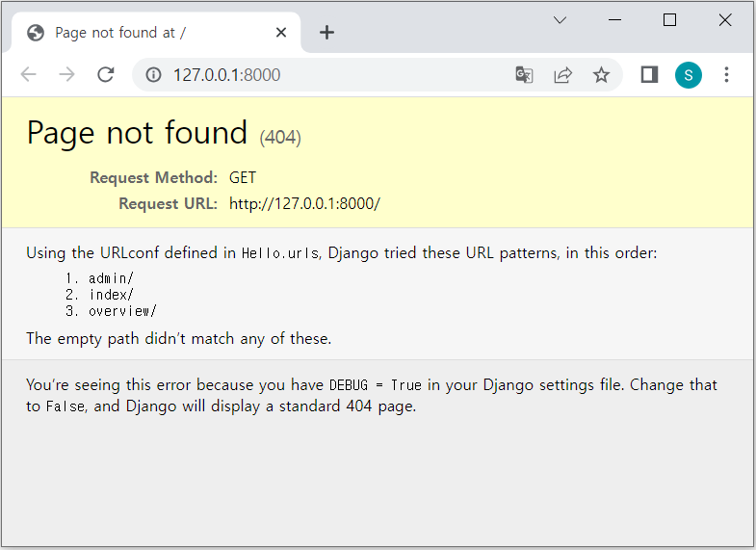Go back with the browser back arrow
Image resolution: width=756 pixels, height=550 pixels.
pyautogui.click(x=29, y=75)
